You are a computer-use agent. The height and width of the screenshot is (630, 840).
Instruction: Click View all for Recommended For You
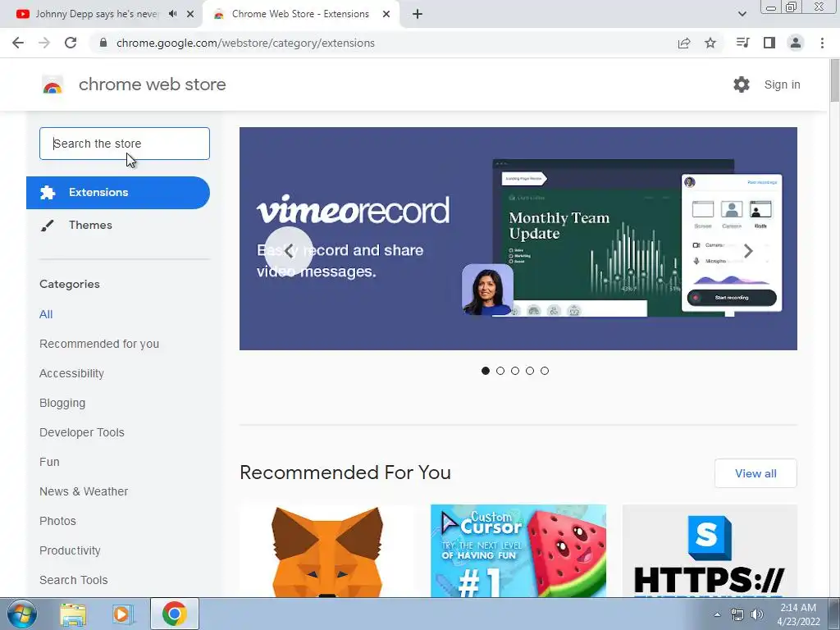756,473
